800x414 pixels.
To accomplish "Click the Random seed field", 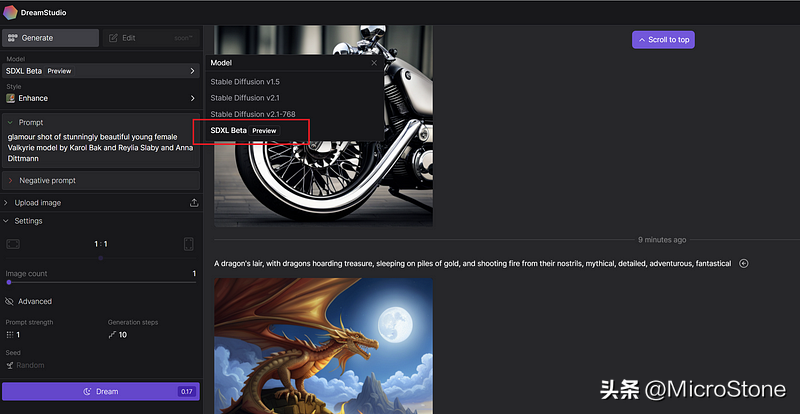I will (30, 366).
